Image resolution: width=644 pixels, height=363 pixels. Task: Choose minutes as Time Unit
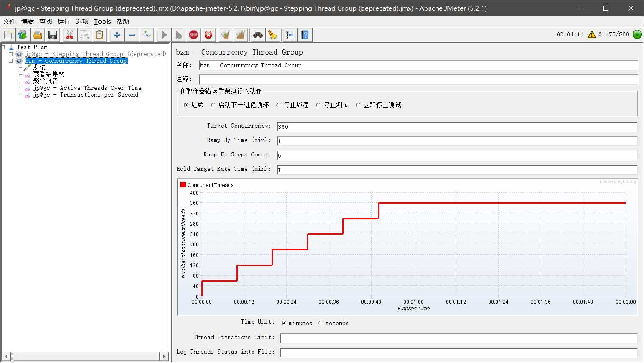tap(284, 323)
